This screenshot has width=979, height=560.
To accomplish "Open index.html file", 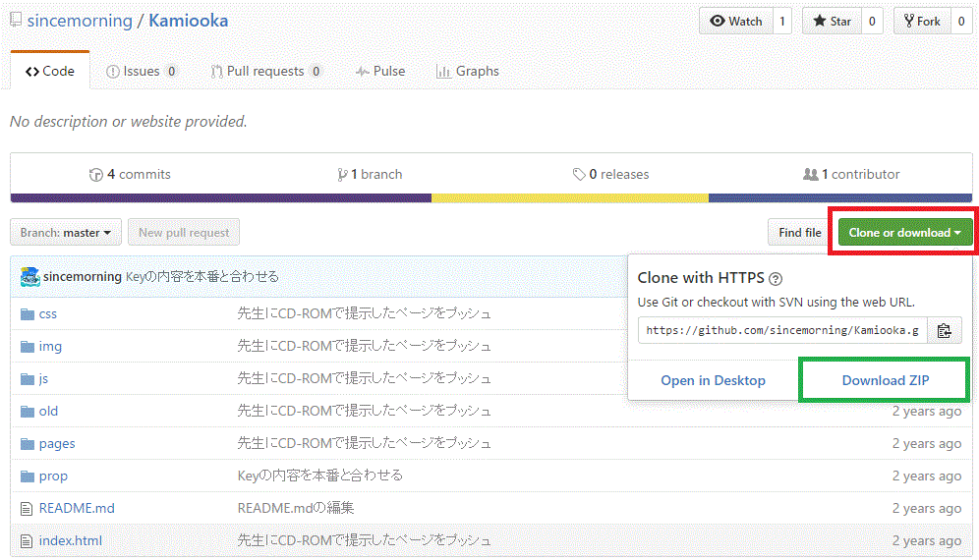I will pos(71,540).
